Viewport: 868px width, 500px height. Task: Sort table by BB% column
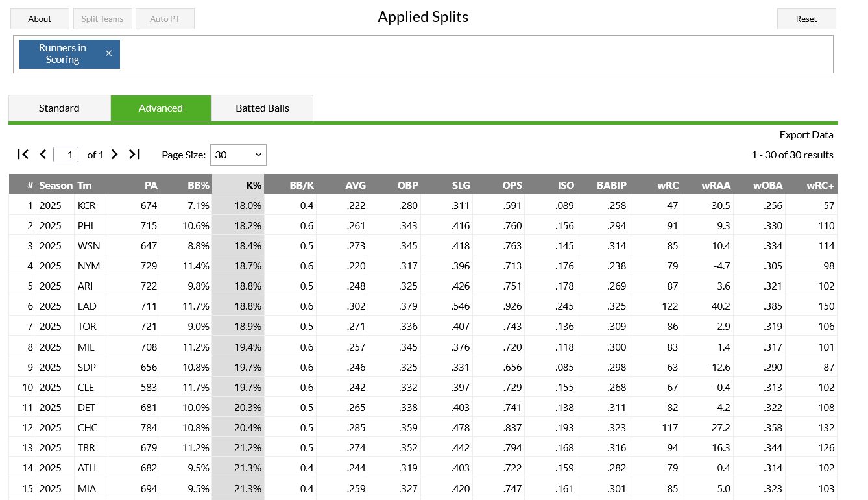pos(199,185)
